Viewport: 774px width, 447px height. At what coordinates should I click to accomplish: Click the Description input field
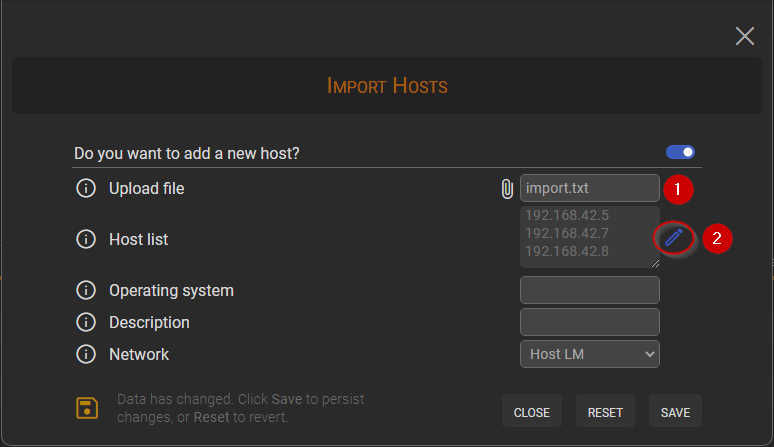point(589,322)
